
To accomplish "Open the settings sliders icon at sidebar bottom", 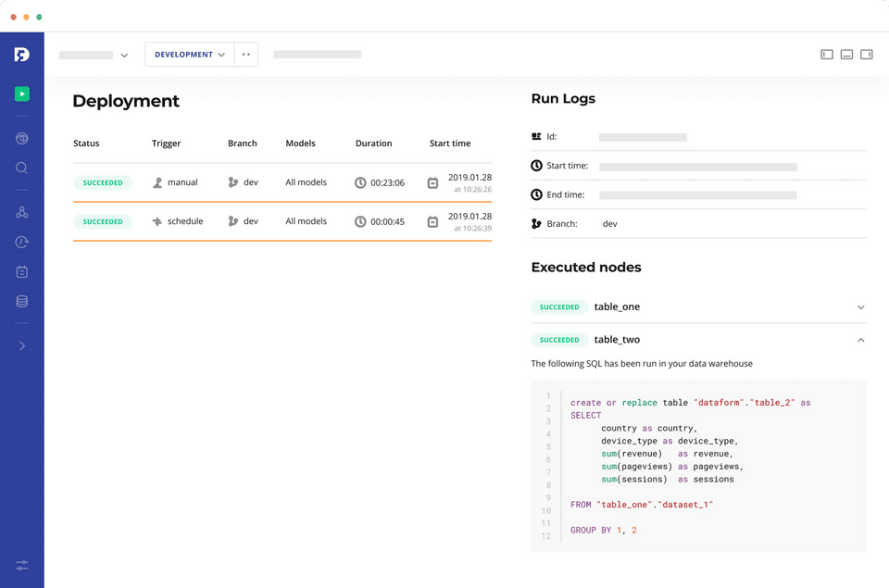I will (x=22, y=565).
